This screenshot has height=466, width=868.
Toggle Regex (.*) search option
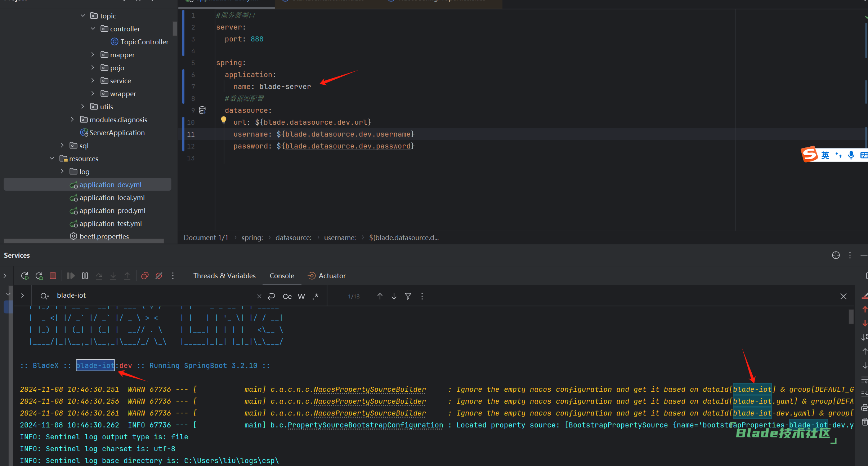tap(316, 296)
